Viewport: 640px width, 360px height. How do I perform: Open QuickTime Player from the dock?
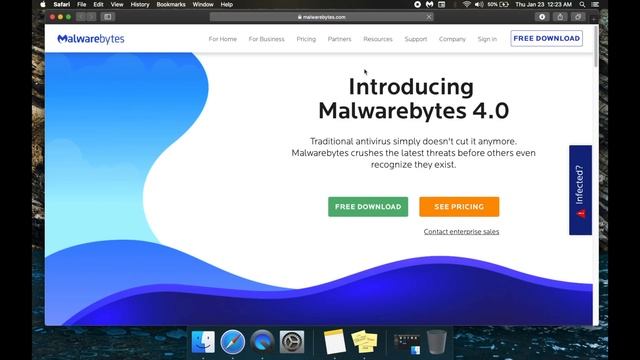tap(262, 342)
